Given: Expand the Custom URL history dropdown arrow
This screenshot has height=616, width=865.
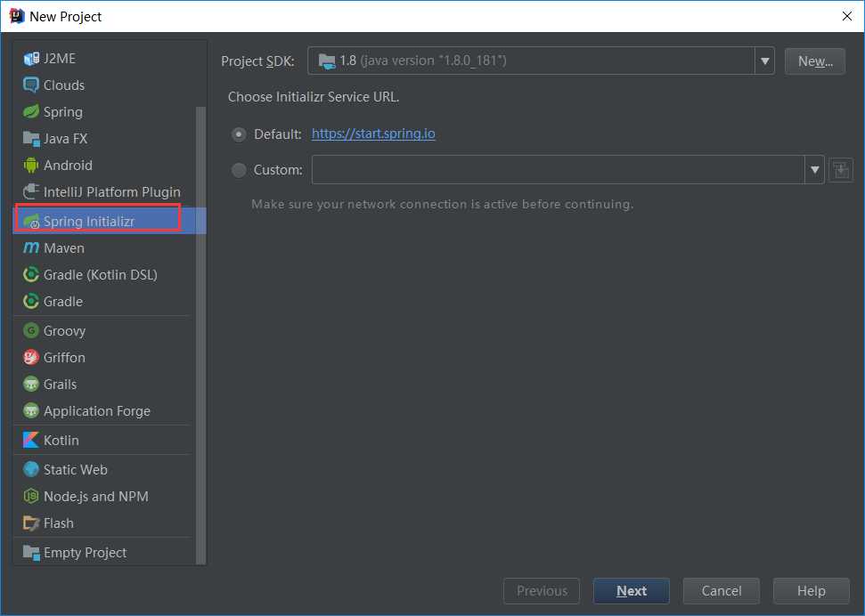Looking at the screenshot, I should tap(815, 170).
